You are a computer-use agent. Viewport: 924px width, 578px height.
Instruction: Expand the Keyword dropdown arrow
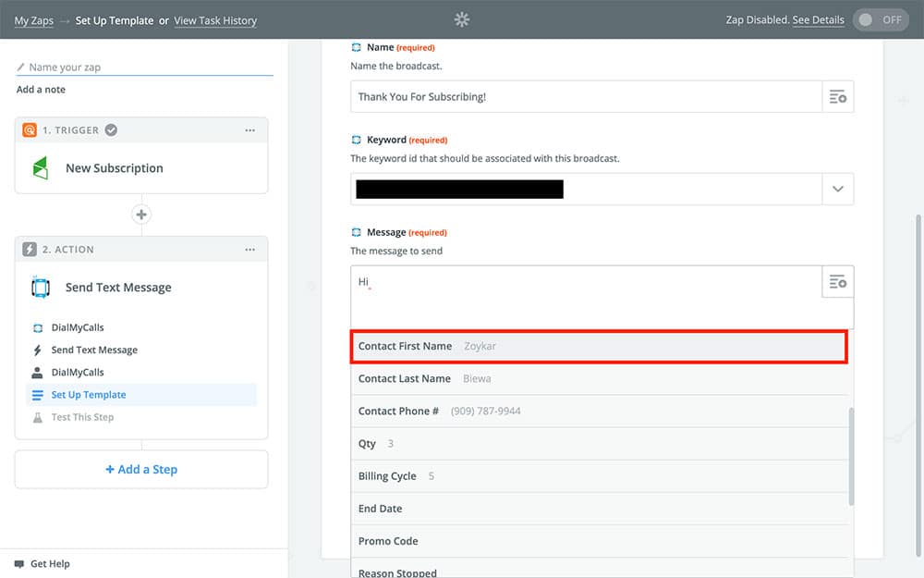click(x=837, y=189)
